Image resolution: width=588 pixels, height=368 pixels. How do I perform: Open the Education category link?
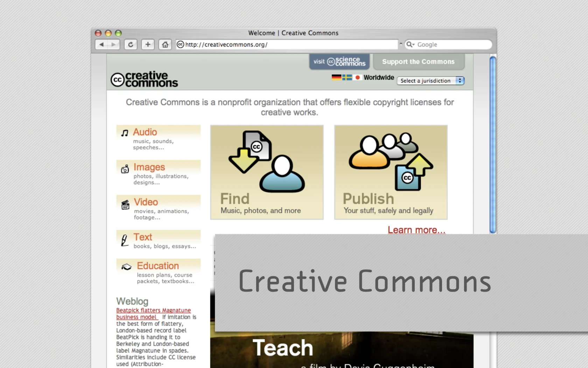158,266
